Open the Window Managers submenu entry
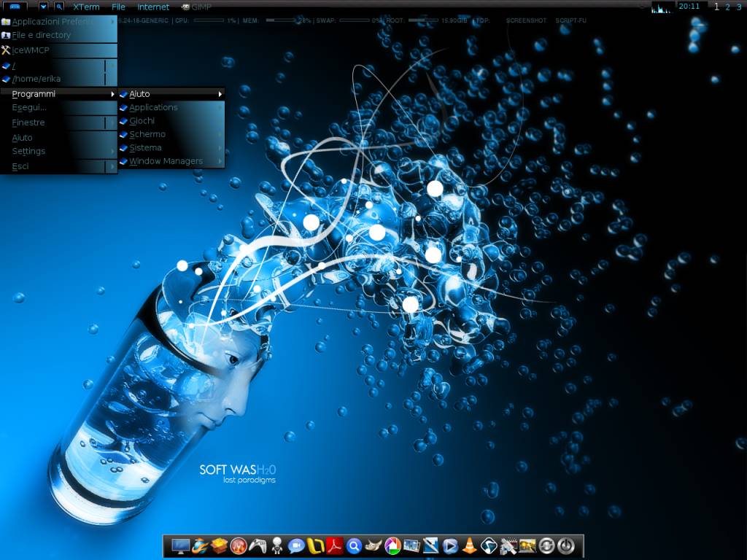747x560 pixels. [171, 161]
